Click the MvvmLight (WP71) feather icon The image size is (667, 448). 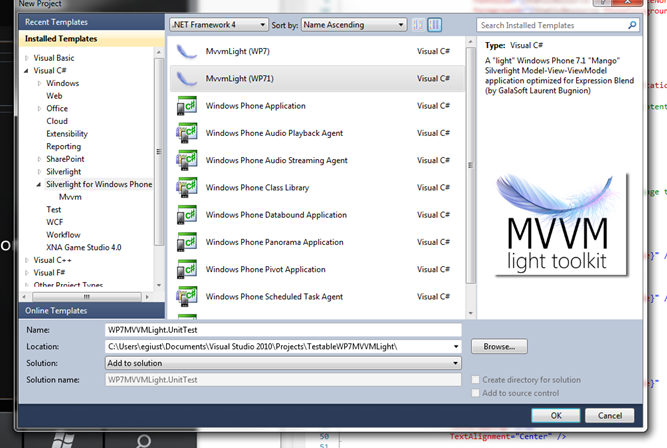pos(187,79)
